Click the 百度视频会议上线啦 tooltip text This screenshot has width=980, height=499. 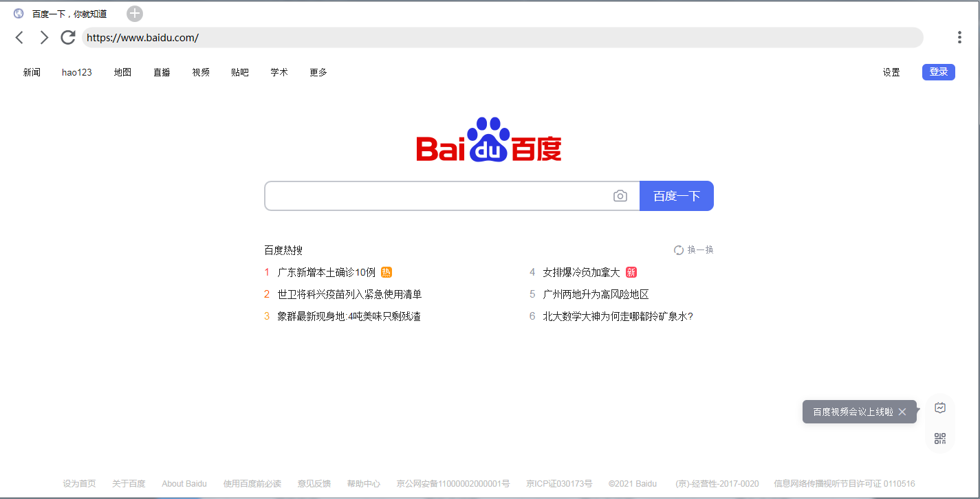point(853,412)
